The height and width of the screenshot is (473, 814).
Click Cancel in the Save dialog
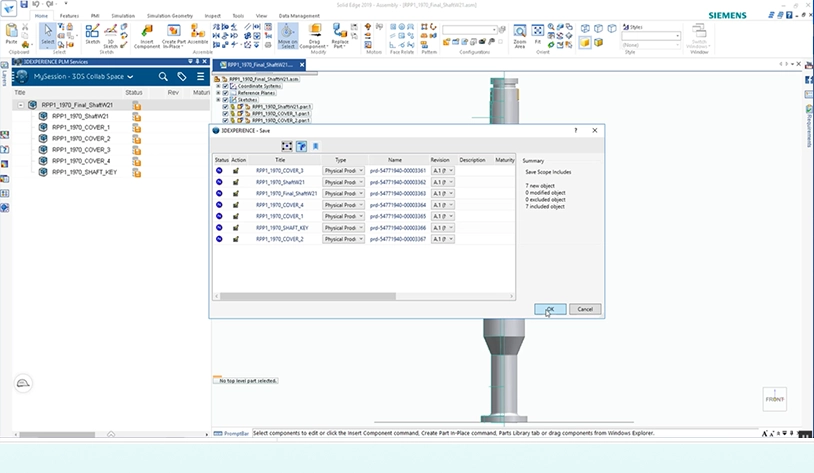[585, 309]
